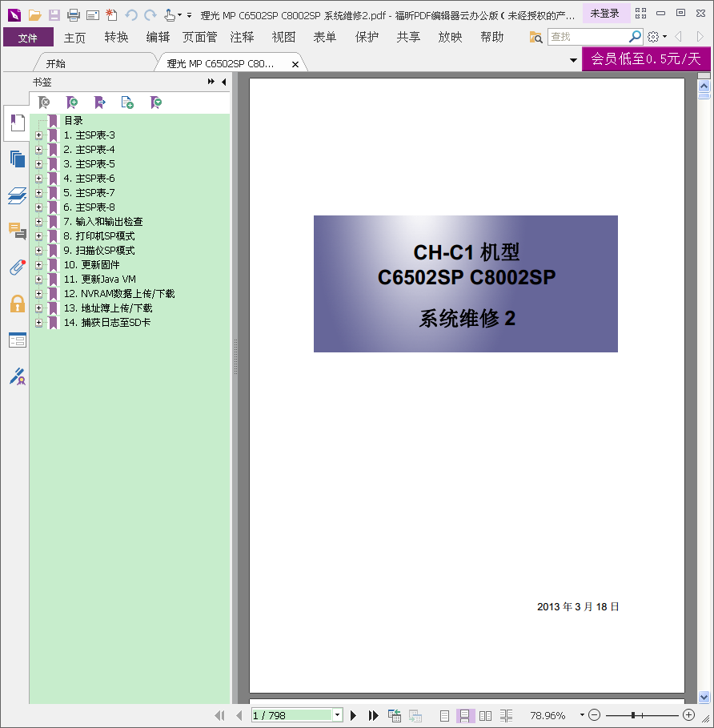The image size is (714, 728).
Task: Click the Print icon in quick toolbar
Action: pos(74,15)
